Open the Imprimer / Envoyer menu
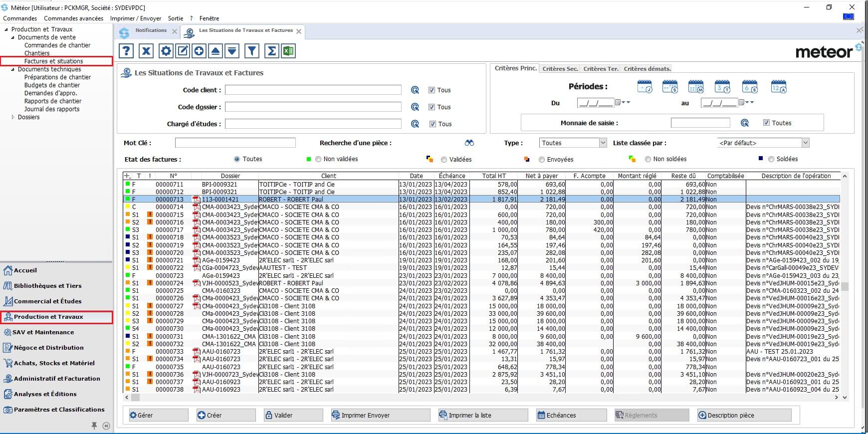The image size is (868, 434). pyautogui.click(x=136, y=18)
